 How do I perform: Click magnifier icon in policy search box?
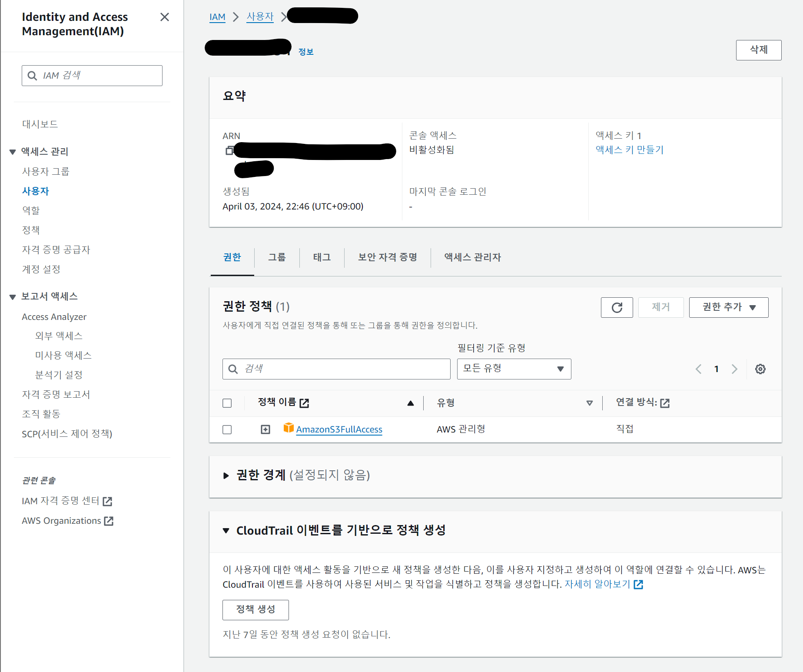(233, 369)
